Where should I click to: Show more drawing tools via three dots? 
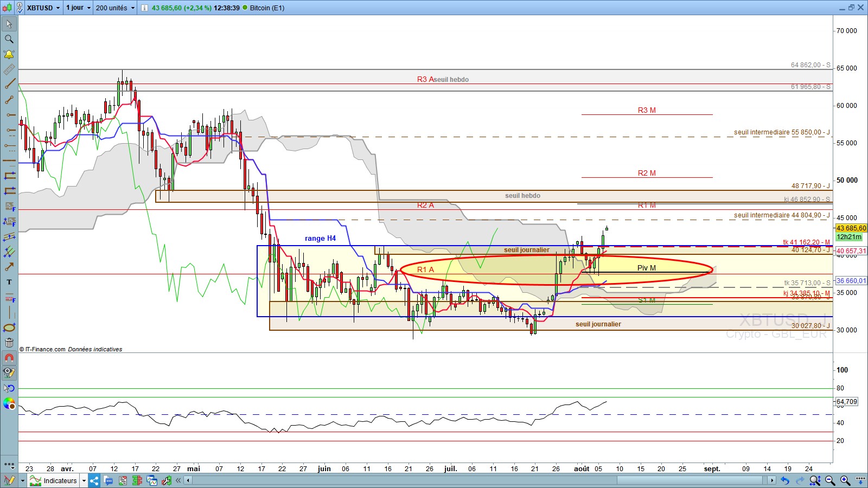[x=9, y=465]
